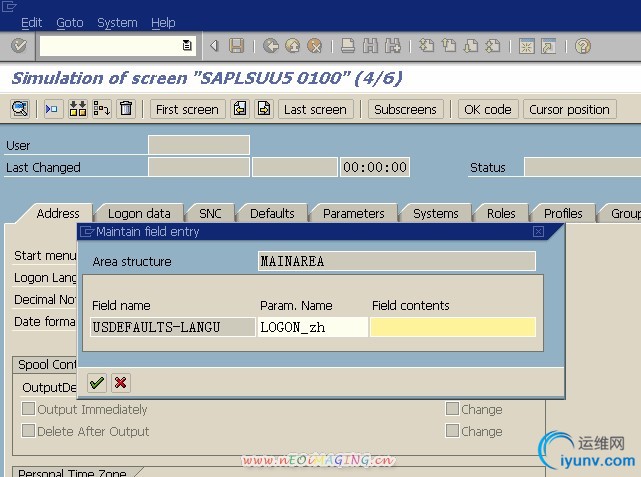The height and width of the screenshot is (477, 641).
Task: Switch to the SNC tab
Action: (x=210, y=213)
